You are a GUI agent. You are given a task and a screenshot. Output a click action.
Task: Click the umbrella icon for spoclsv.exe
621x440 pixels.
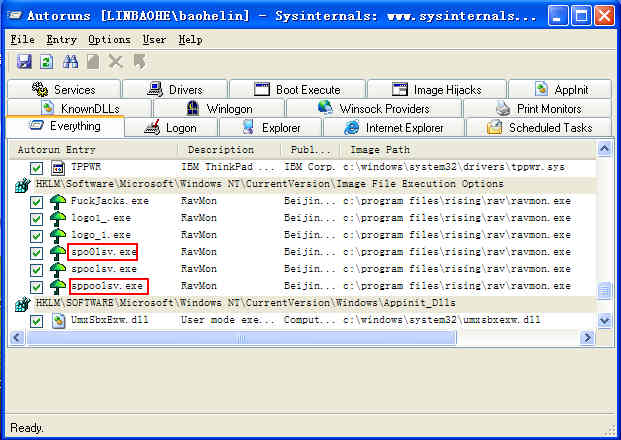[58, 270]
